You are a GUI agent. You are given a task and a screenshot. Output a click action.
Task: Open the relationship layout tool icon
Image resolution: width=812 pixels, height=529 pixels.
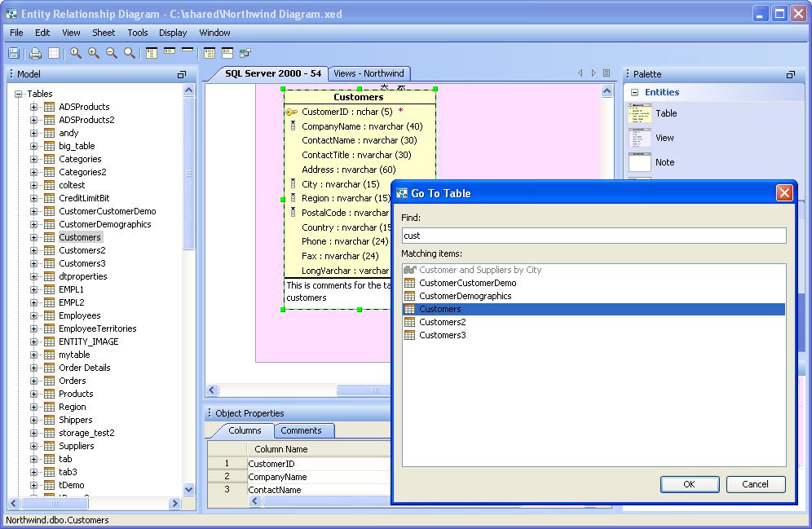[245, 53]
